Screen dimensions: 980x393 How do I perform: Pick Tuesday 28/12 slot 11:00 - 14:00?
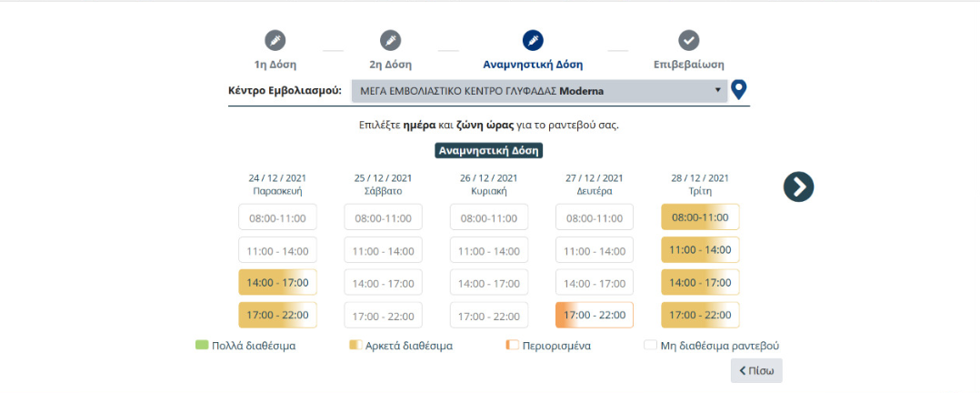coord(699,250)
